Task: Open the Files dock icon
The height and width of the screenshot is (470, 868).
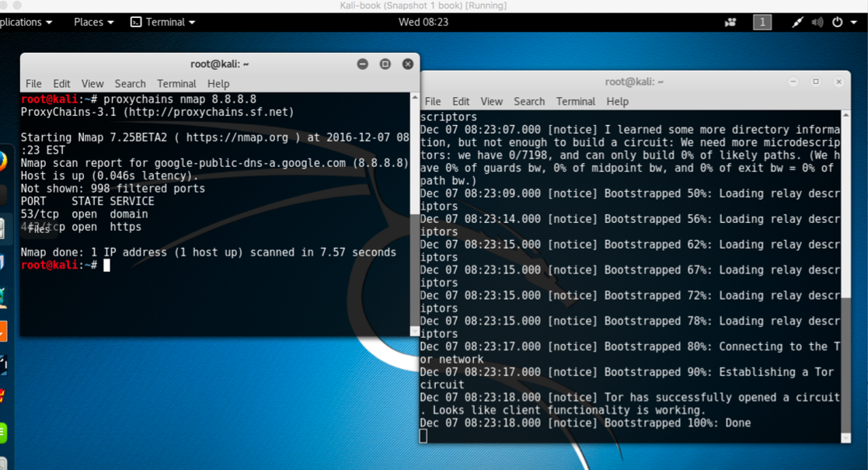Action: point(3,228)
